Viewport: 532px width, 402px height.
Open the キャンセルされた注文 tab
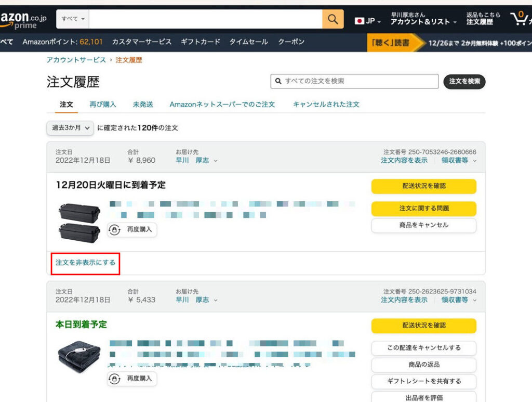pos(326,105)
